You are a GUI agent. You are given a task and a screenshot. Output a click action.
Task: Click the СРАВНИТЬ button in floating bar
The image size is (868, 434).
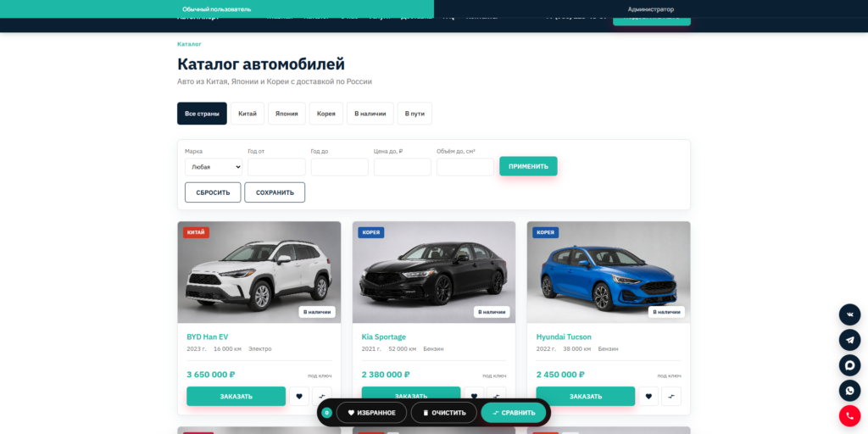tap(514, 413)
